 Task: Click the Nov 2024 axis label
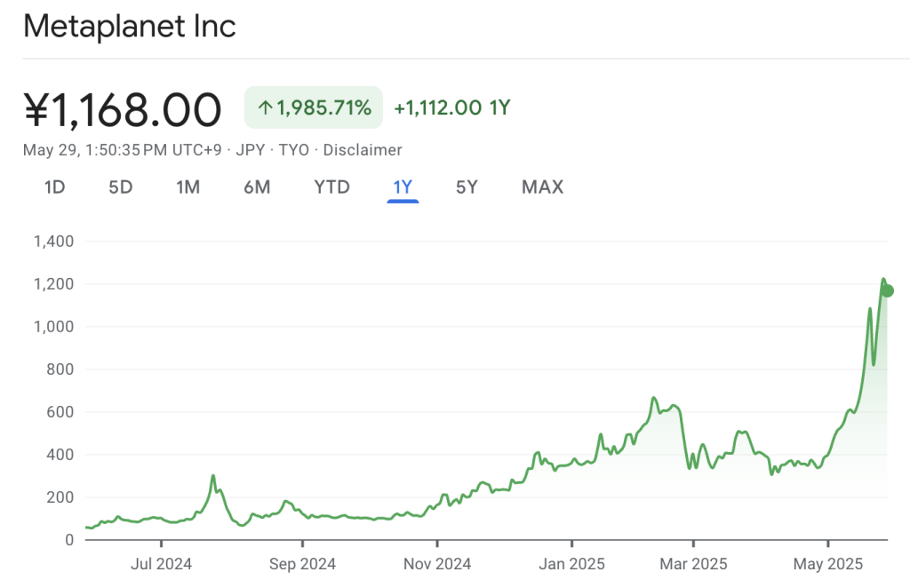437,564
